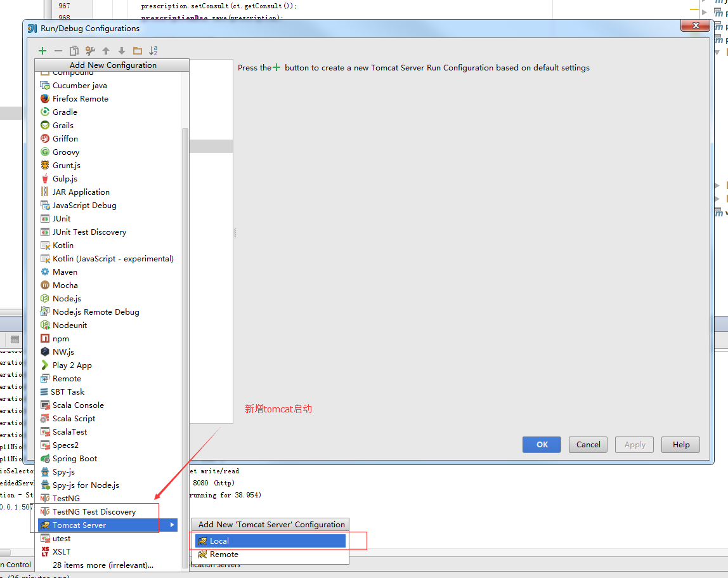Choose Remote under Tomcat Server submenu
This screenshot has height=578, width=728.
pyautogui.click(x=270, y=555)
